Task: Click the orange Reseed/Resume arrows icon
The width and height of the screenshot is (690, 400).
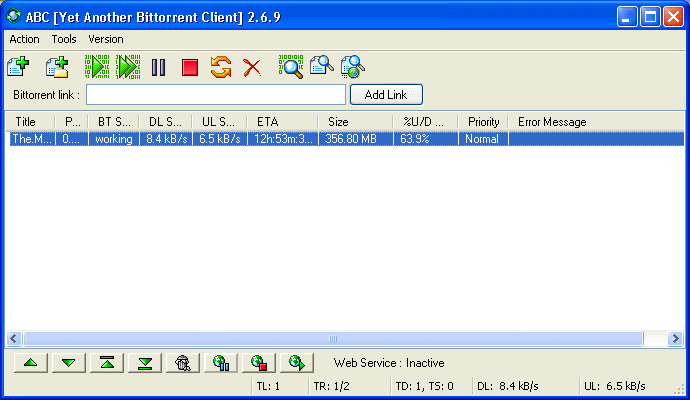Action: click(221, 67)
